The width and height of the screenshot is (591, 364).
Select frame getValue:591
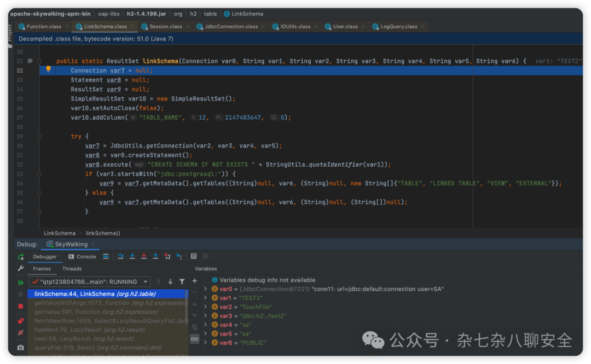(x=107, y=312)
